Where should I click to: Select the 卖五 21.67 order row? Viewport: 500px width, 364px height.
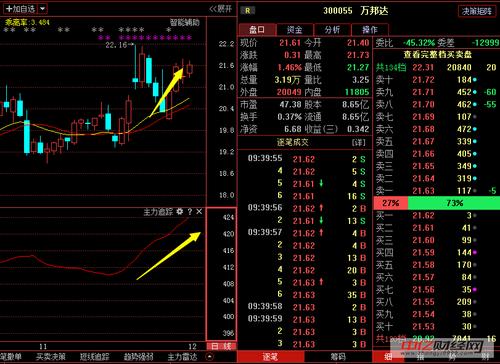(436, 142)
